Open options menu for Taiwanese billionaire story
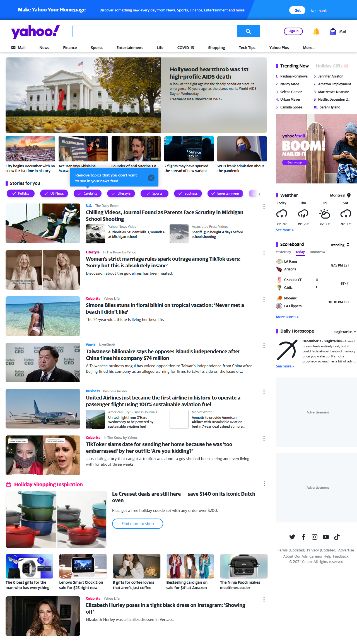 coord(264,345)
